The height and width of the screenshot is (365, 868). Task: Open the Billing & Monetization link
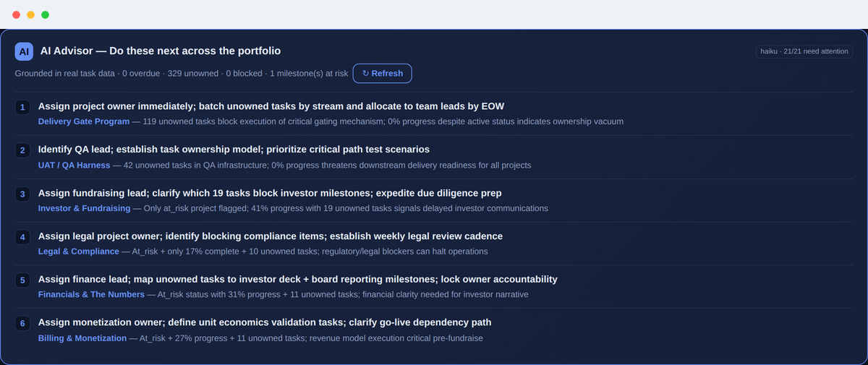click(82, 338)
